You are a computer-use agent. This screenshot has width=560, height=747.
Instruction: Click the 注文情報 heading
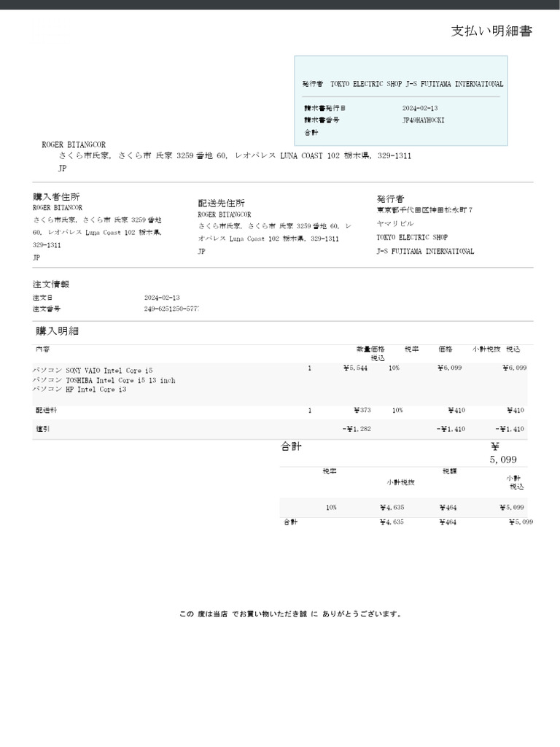(51, 285)
